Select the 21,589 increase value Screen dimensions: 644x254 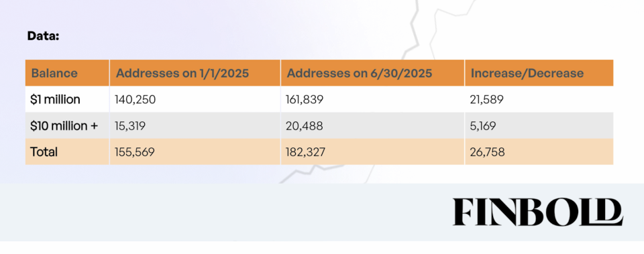point(487,99)
